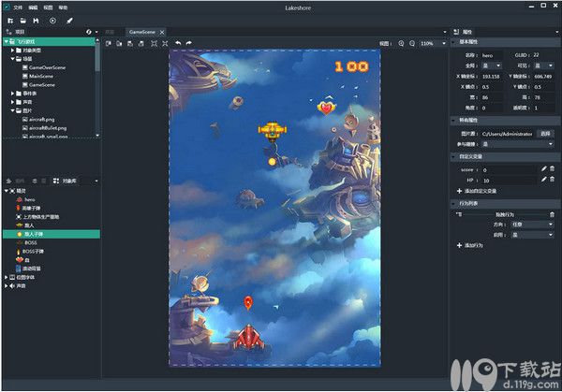Collapse the 场景 folder in project tree
This screenshot has width=562, height=392.
point(12,59)
